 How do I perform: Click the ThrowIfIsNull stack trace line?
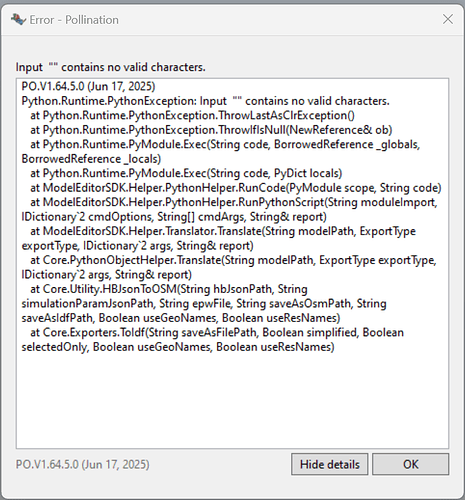click(211, 130)
